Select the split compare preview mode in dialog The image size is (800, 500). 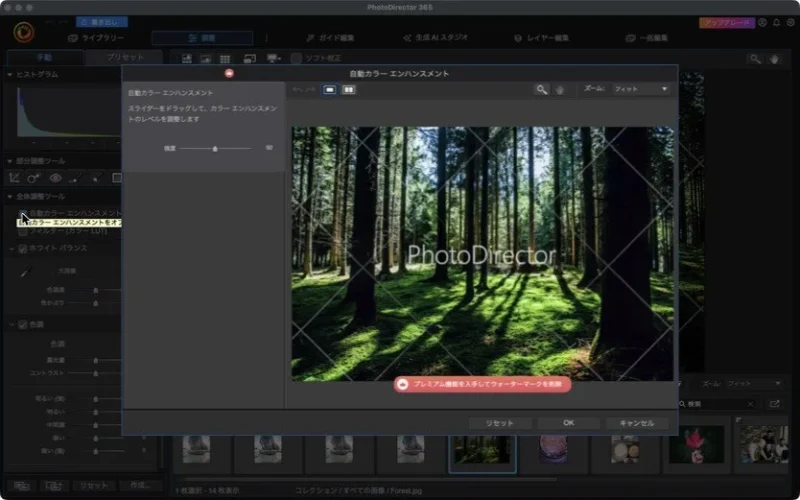tap(348, 90)
